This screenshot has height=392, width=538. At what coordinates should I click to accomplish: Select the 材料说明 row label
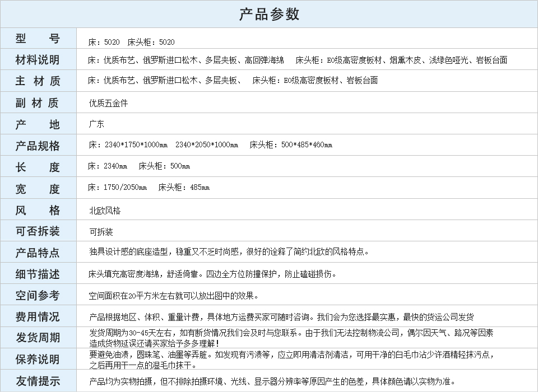coord(38,60)
